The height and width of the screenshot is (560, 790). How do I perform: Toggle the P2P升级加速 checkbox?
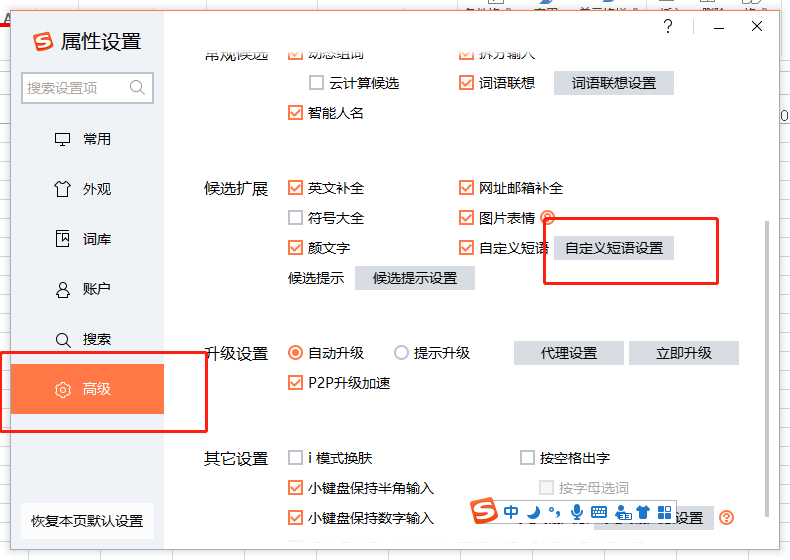click(x=295, y=383)
